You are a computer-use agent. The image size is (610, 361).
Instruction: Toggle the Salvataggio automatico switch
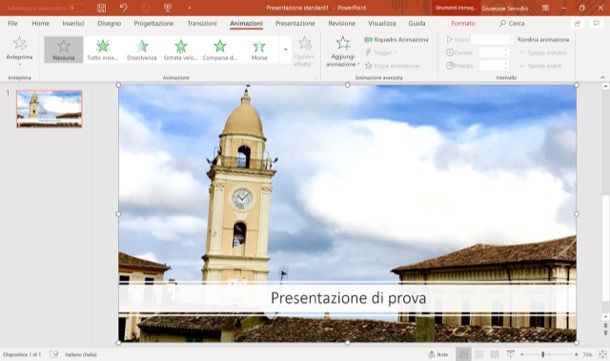77,8
